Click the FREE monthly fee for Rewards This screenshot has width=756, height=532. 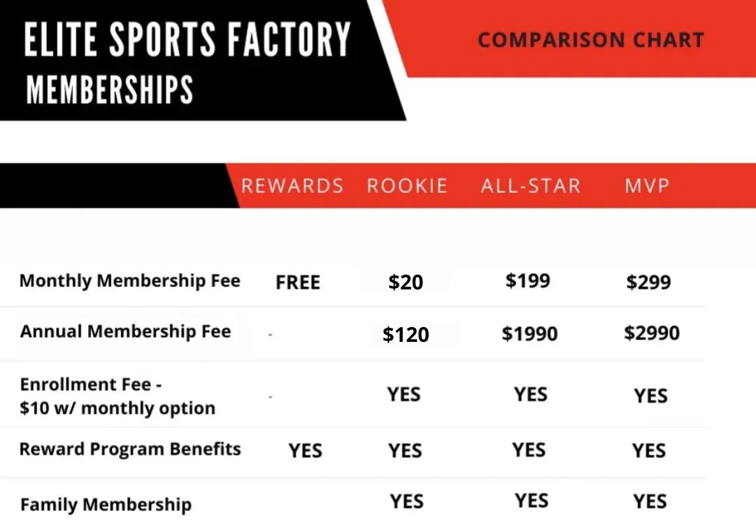(x=298, y=282)
